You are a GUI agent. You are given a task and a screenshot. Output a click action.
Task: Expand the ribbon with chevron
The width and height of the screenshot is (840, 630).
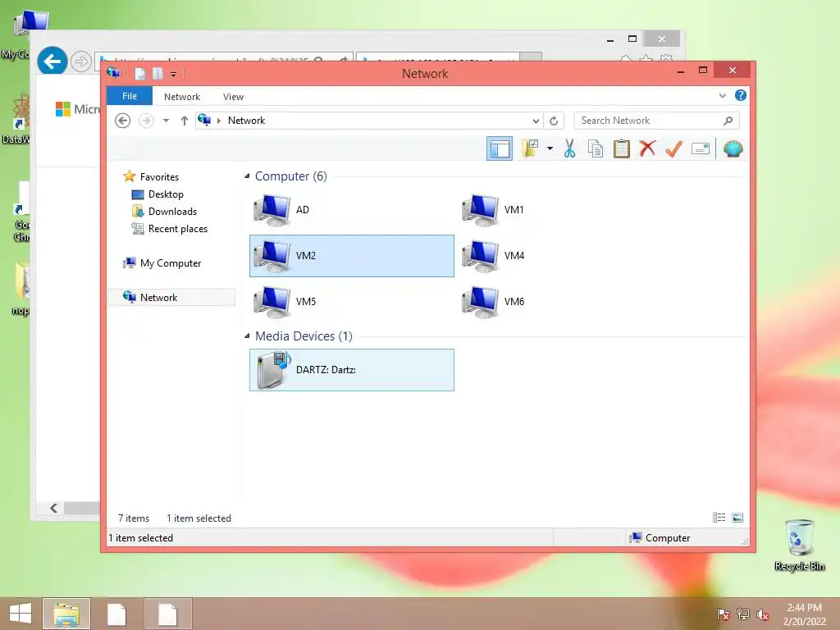722,95
